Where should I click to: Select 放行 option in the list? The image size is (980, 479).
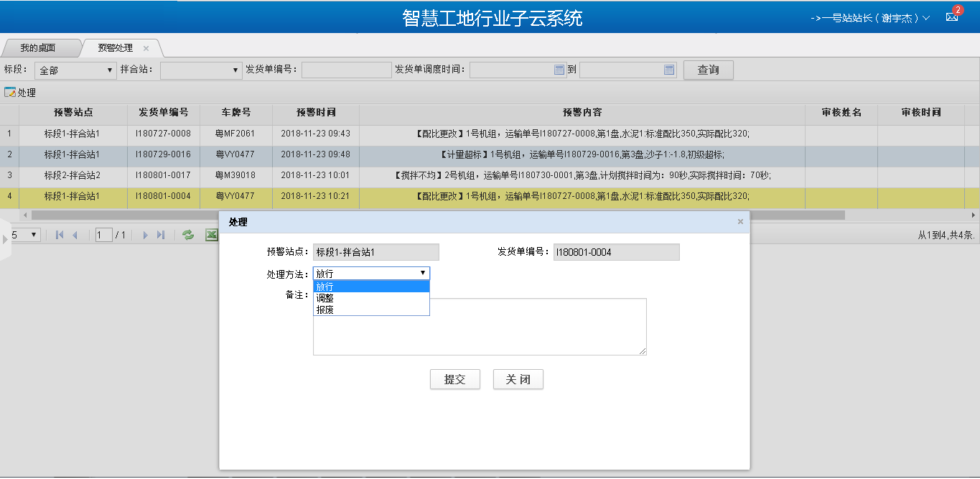[x=371, y=287]
